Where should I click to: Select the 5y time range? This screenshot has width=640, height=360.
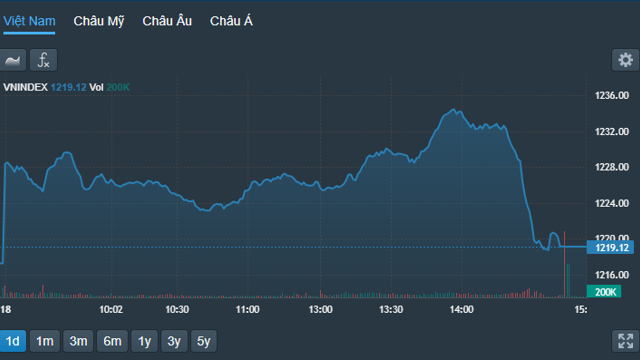(204, 341)
